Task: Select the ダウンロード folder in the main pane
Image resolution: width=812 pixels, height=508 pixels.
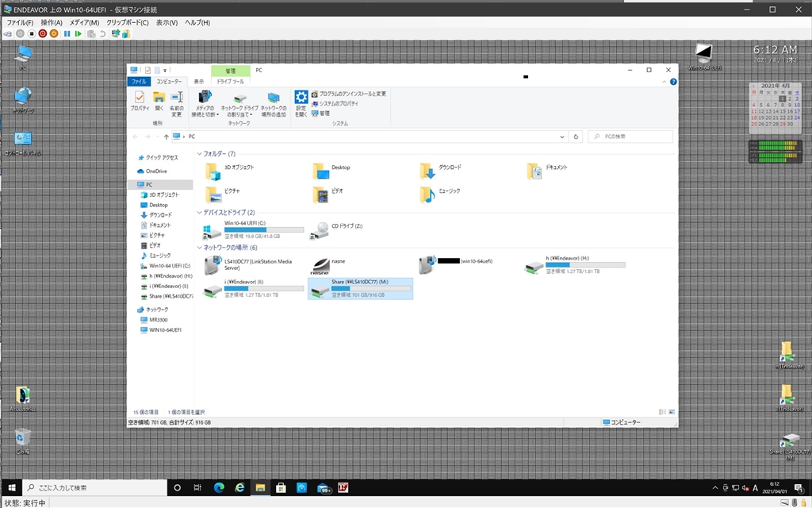Action: click(x=440, y=171)
